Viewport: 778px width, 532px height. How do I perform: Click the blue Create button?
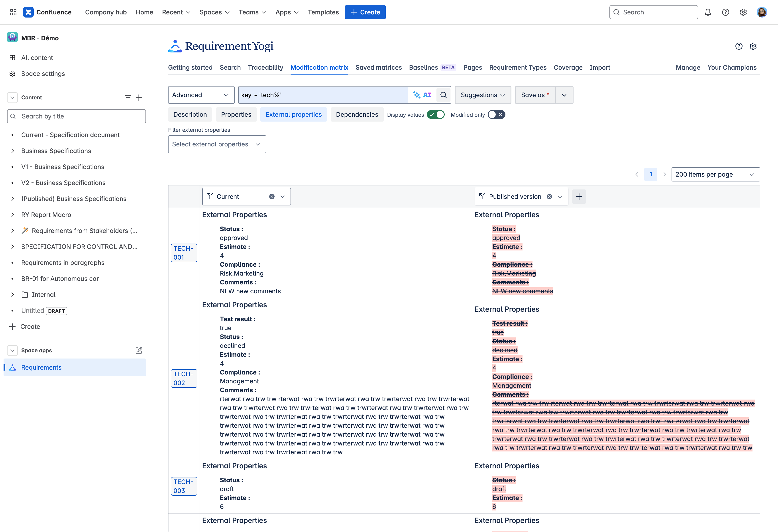(365, 12)
